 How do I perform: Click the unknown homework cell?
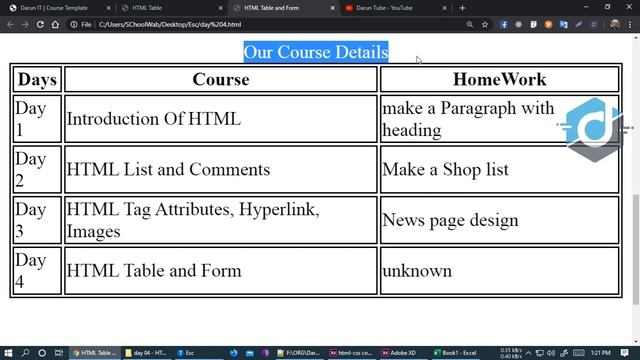coord(500,271)
